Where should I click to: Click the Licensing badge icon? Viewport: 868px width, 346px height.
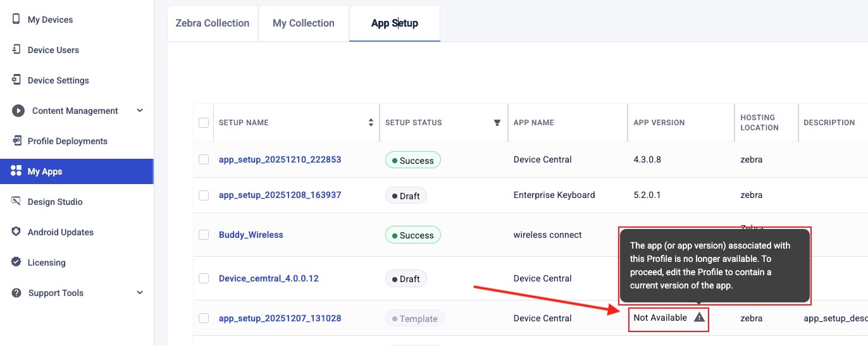pos(16,263)
